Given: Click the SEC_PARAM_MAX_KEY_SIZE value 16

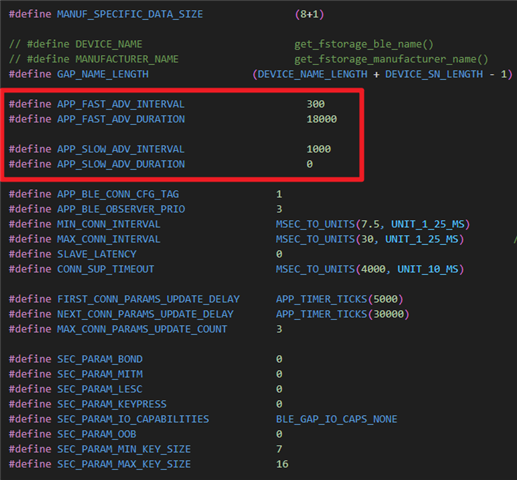Looking at the screenshot, I should [x=282, y=464].
